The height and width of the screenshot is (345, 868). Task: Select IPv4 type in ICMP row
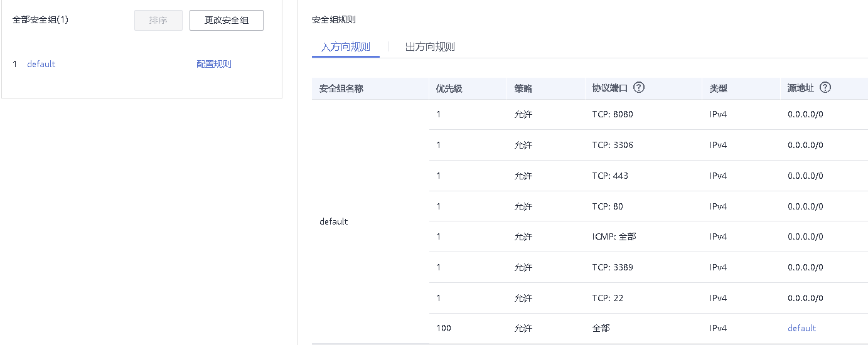coord(719,236)
